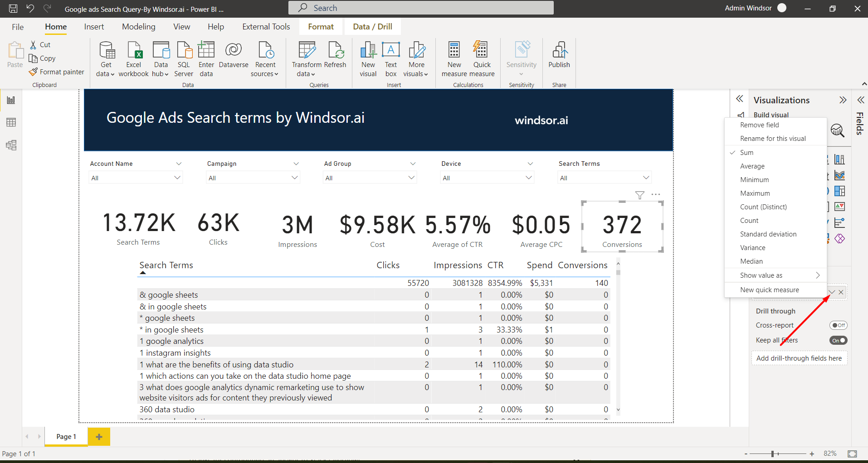
Task: Select the Power Apps visual icon
Action: pyautogui.click(x=840, y=239)
